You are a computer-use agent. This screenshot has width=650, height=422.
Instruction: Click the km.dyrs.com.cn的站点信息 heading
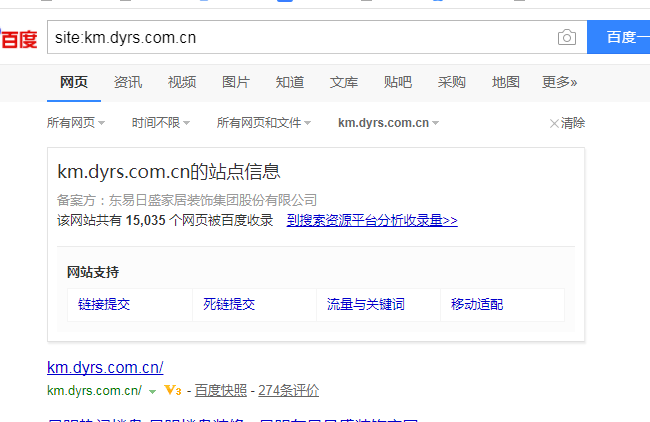pos(169,172)
